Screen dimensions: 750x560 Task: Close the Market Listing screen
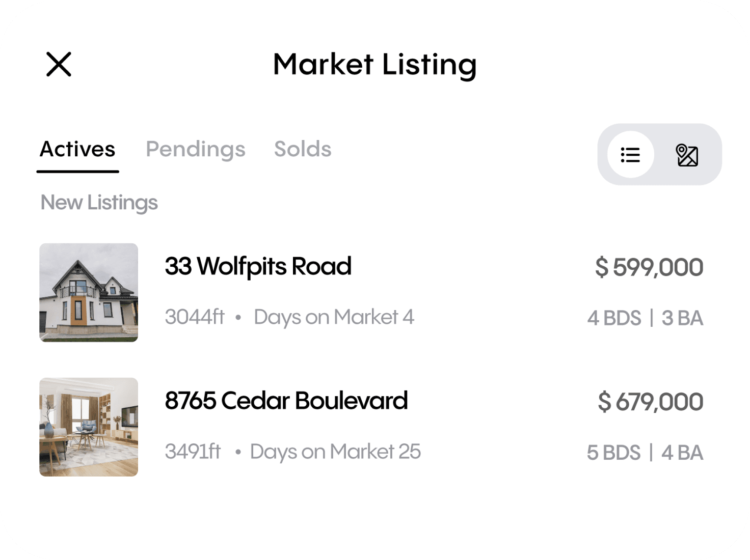point(59,64)
